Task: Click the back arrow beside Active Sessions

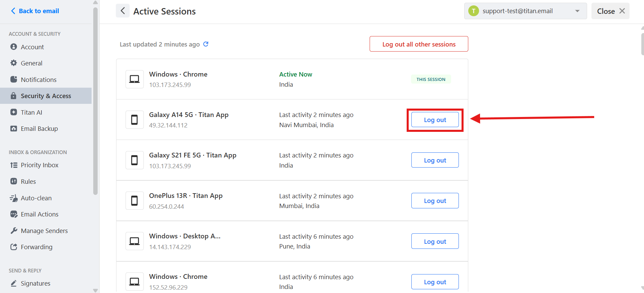Action: coord(123,11)
